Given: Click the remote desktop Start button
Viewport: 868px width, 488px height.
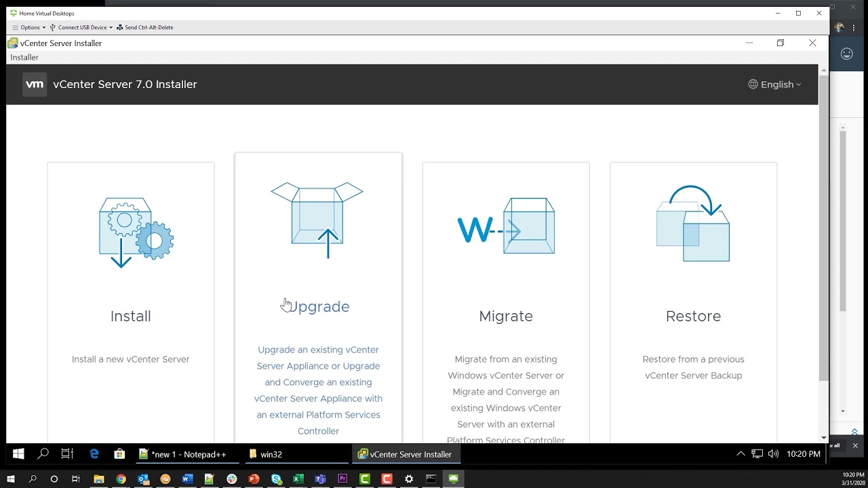Looking at the screenshot, I should [x=18, y=454].
